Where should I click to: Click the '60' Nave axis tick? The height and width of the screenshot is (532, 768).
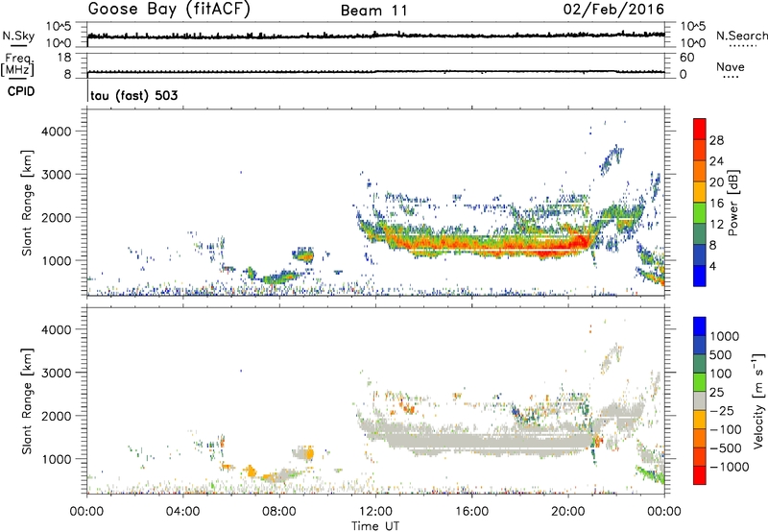pyautogui.click(x=686, y=58)
